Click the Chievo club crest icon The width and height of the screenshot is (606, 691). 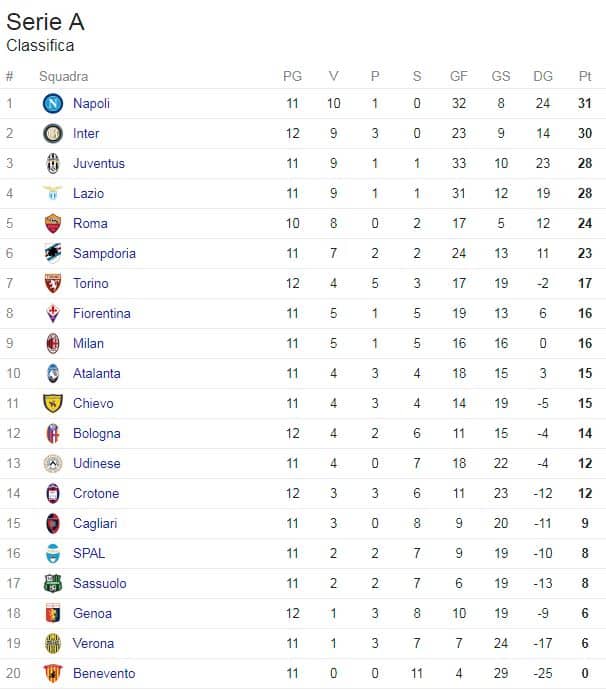pos(53,403)
